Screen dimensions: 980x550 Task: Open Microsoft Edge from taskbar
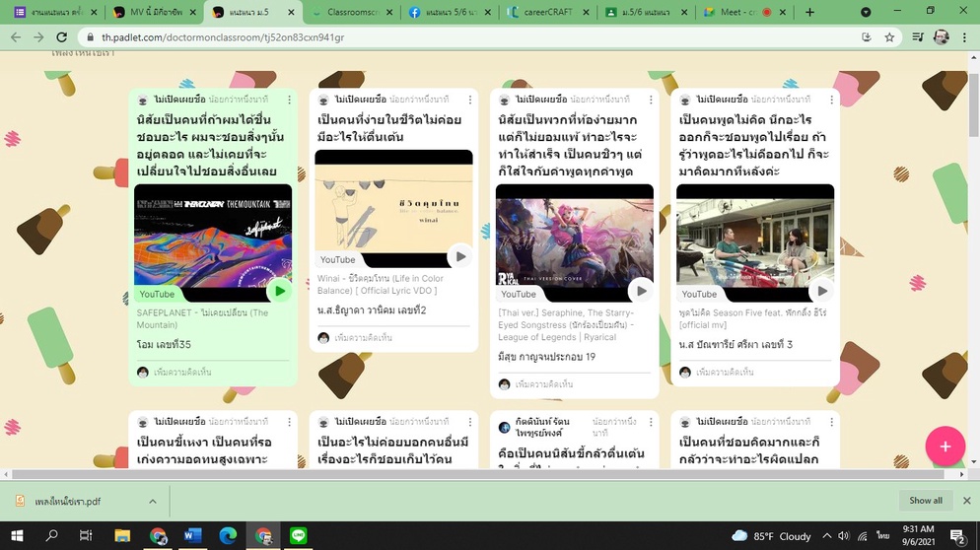pos(228,535)
